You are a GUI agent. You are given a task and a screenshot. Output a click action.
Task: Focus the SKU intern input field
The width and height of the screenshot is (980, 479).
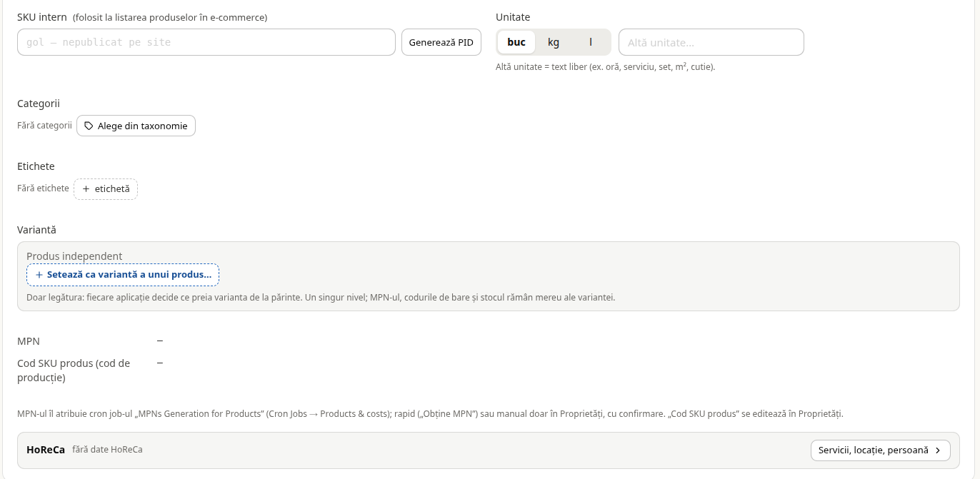tap(206, 42)
